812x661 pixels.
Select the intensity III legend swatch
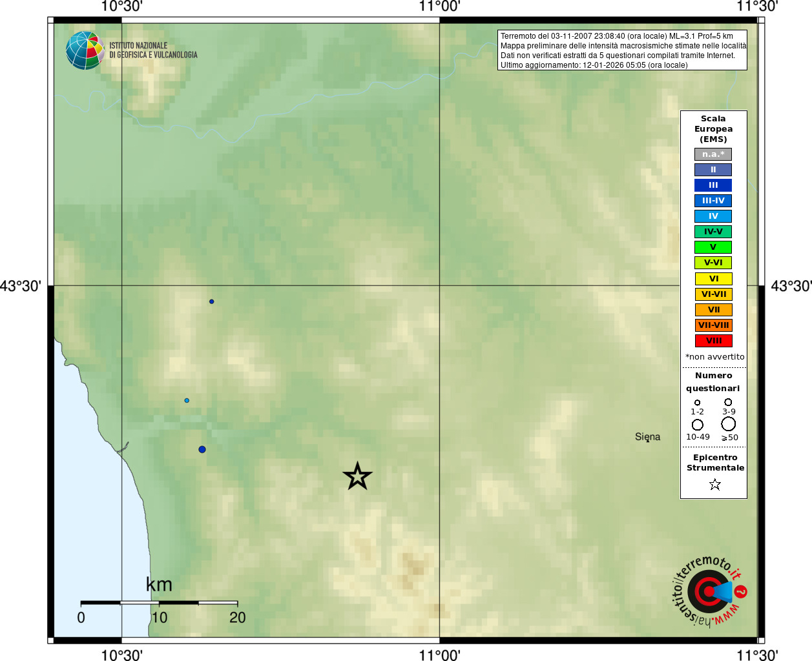pos(713,185)
